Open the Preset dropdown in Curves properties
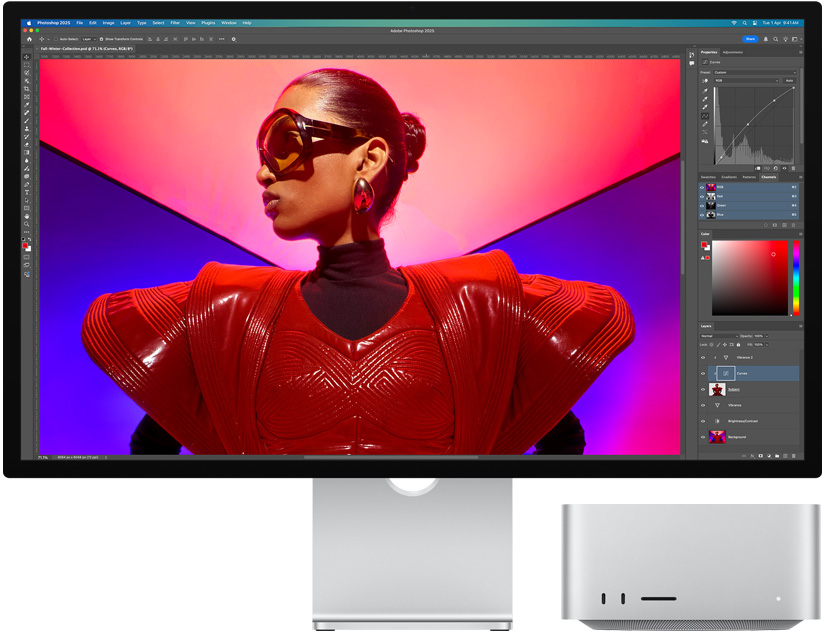The height and width of the screenshot is (632, 824). 753,73
